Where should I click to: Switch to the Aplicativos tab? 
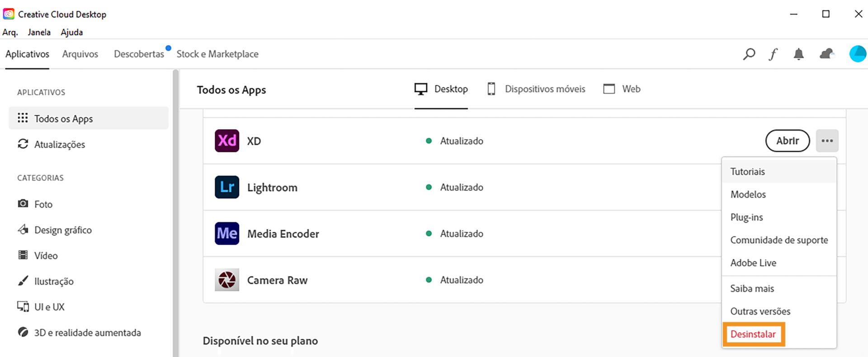pos(27,54)
